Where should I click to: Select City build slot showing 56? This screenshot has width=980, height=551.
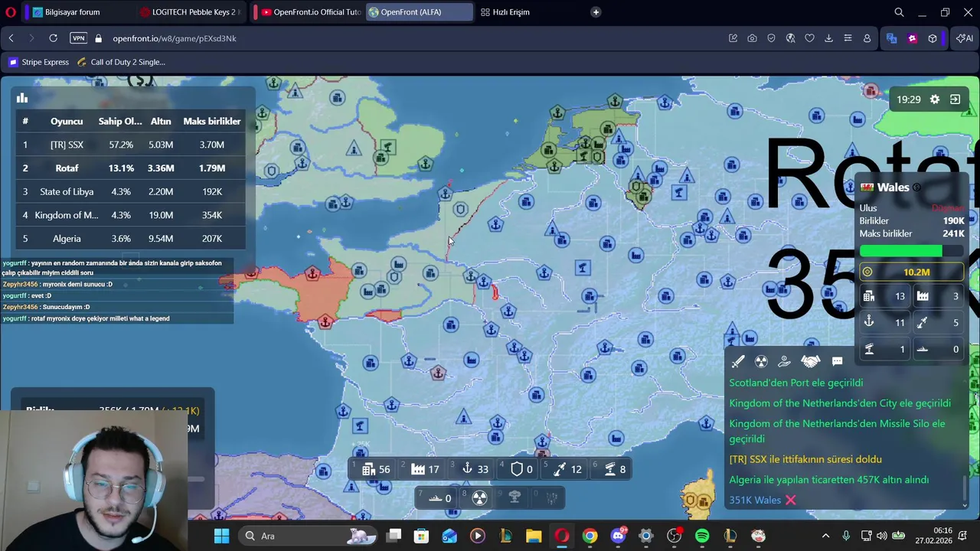coord(375,469)
